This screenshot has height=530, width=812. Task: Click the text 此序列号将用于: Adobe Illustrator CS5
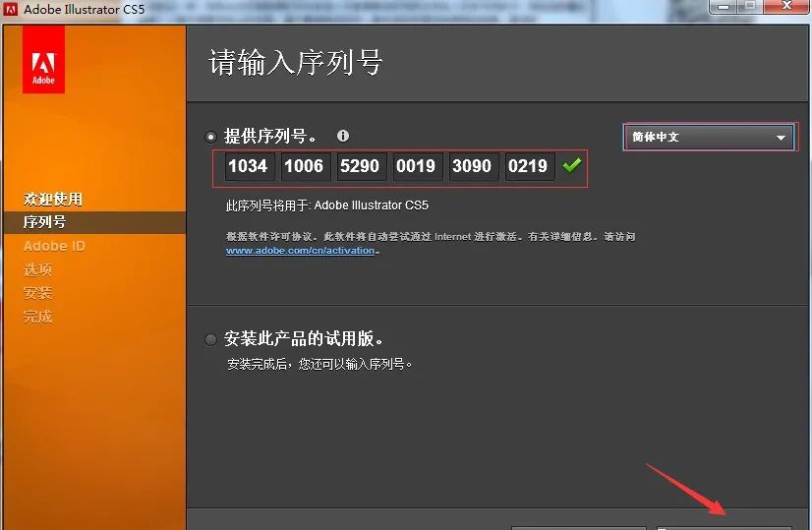(x=327, y=206)
